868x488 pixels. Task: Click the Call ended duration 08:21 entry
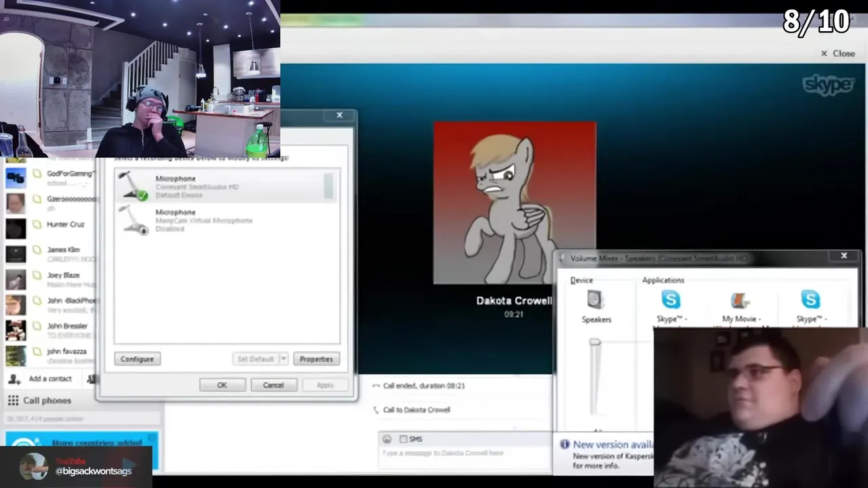[424, 386]
